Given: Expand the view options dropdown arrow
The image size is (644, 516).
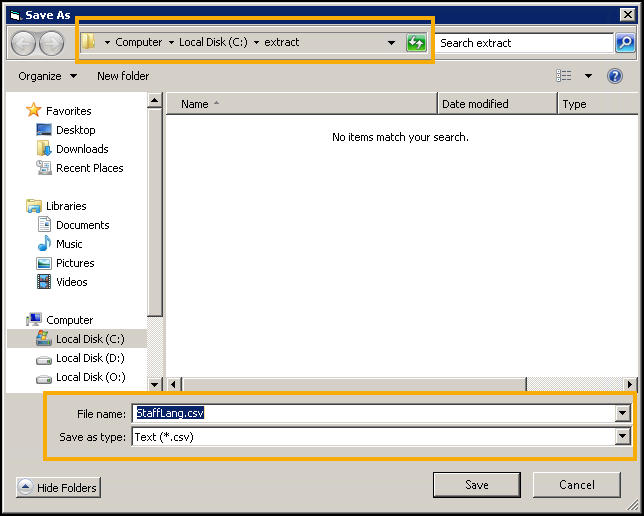Looking at the screenshot, I should click(x=588, y=76).
